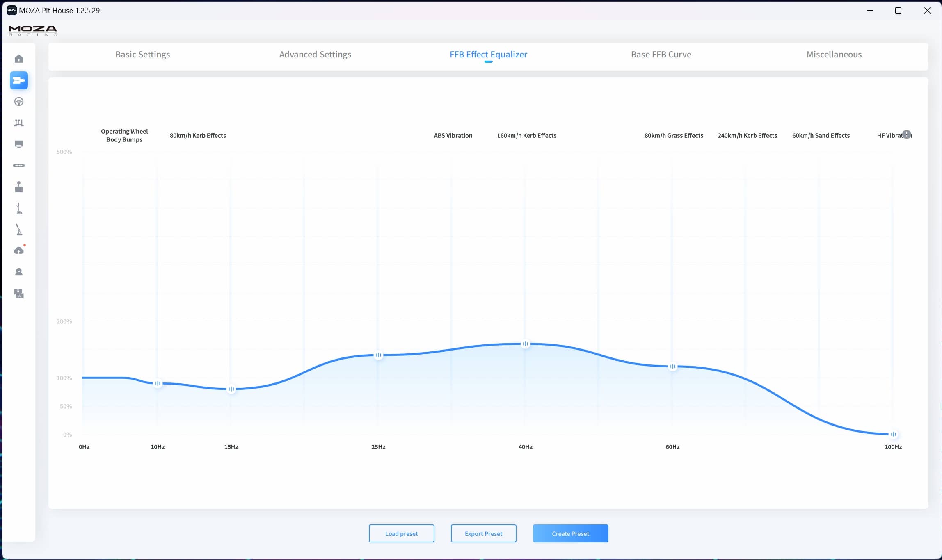Open the Q&A feedback icon

(x=19, y=294)
